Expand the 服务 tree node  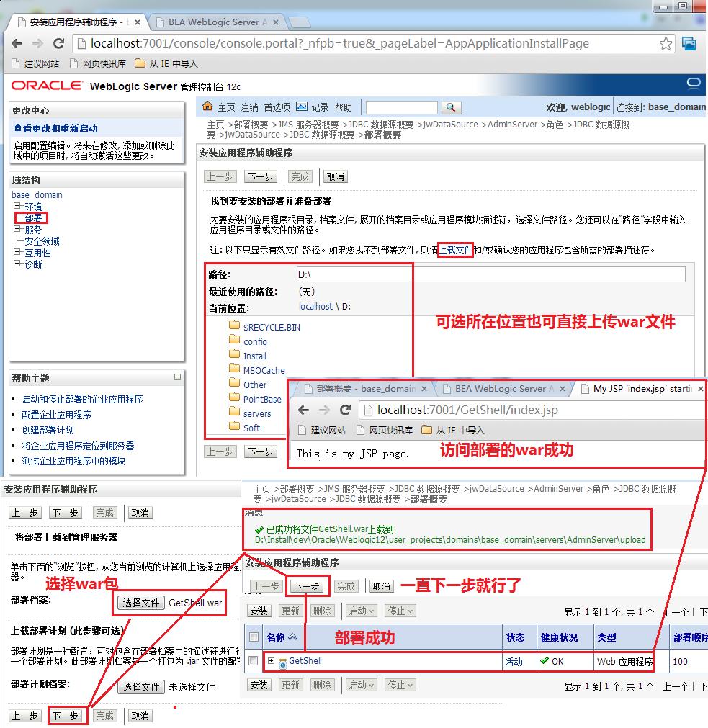[17, 229]
